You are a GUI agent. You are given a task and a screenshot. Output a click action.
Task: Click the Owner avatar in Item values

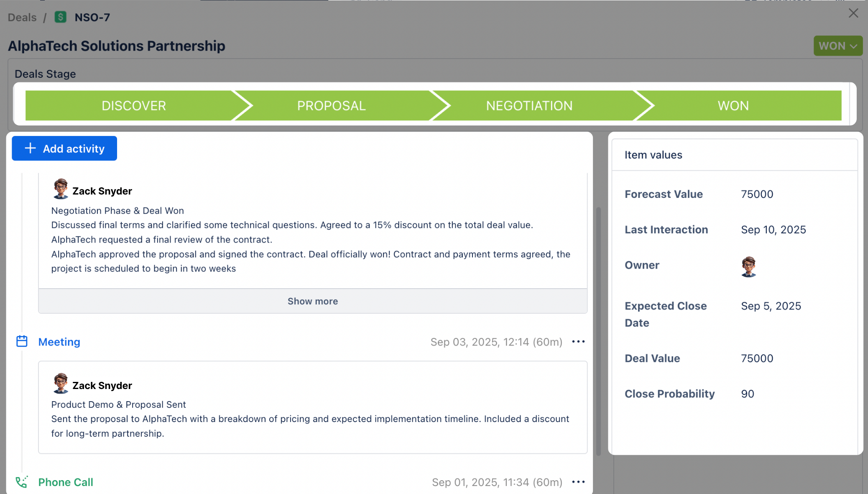tap(749, 266)
